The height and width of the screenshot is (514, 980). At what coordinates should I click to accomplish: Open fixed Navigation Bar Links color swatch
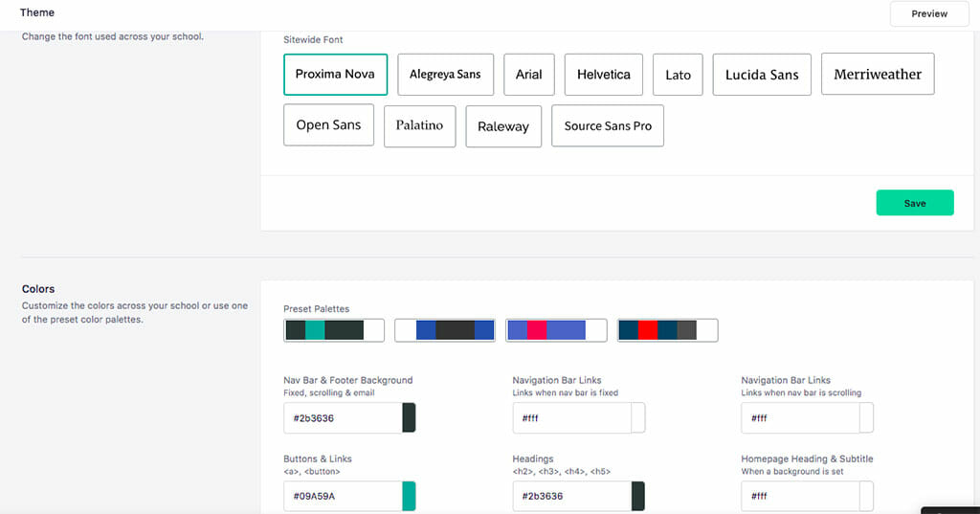pyautogui.click(x=638, y=417)
